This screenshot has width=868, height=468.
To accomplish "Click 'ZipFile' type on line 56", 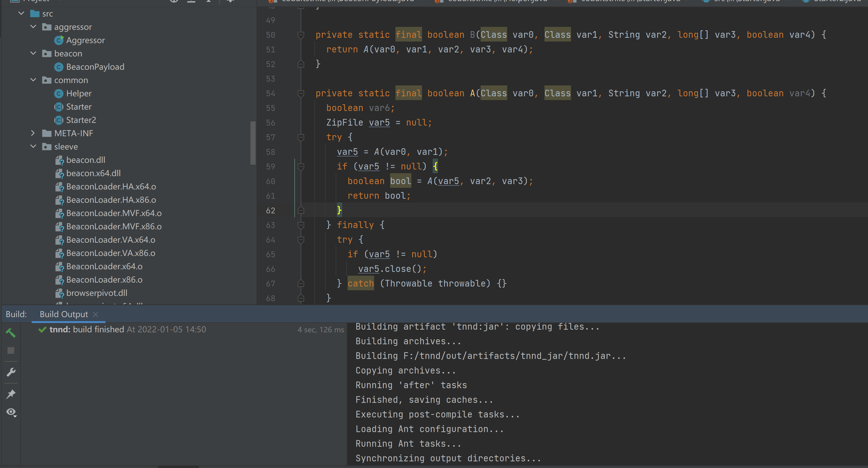I will (345, 123).
